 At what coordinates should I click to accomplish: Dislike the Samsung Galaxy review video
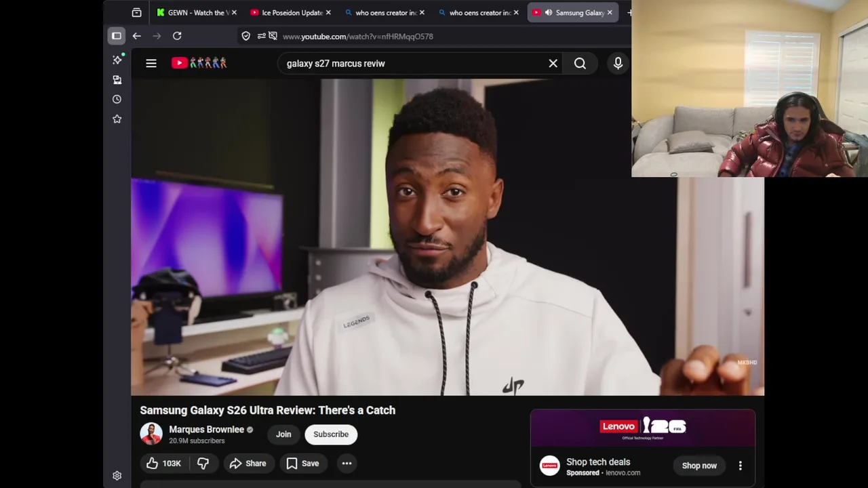tap(203, 464)
